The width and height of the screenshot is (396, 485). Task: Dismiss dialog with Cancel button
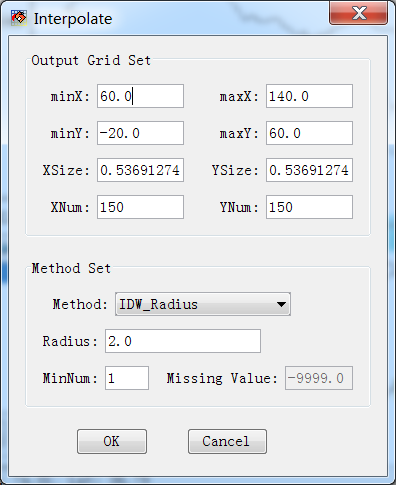227,441
